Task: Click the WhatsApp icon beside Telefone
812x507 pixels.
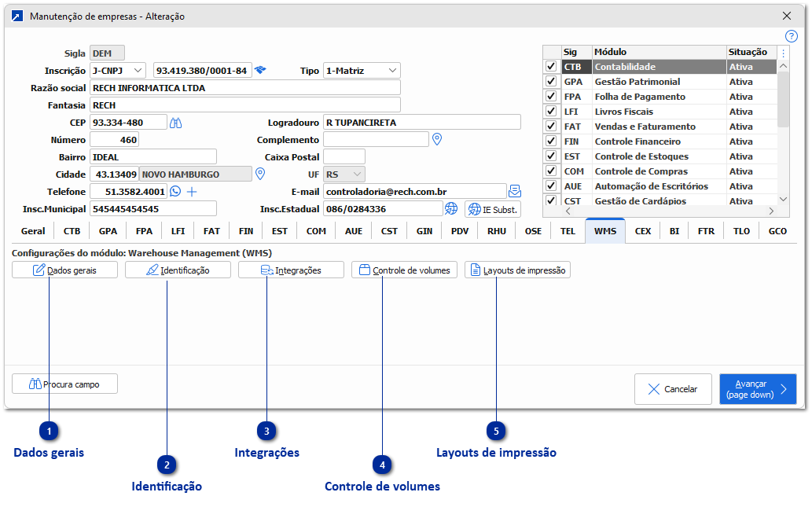Action: click(175, 191)
